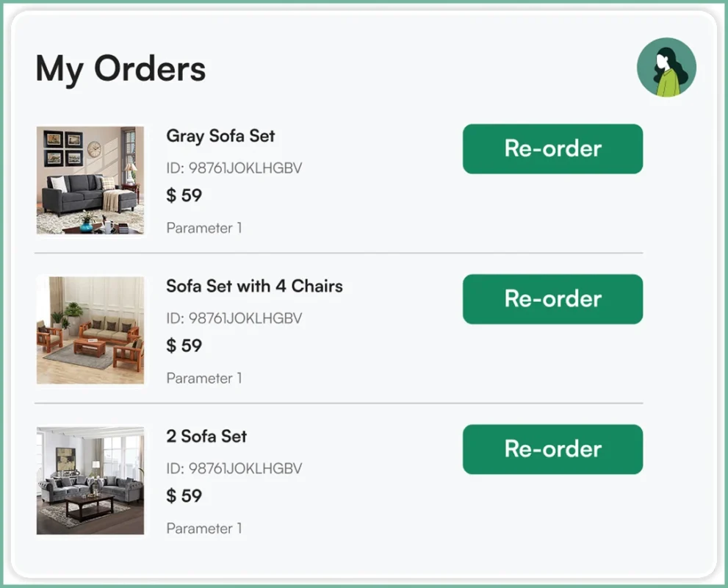Click the ID of the Gray Sofa Set
The height and width of the screenshot is (588, 728).
[234, 168]
